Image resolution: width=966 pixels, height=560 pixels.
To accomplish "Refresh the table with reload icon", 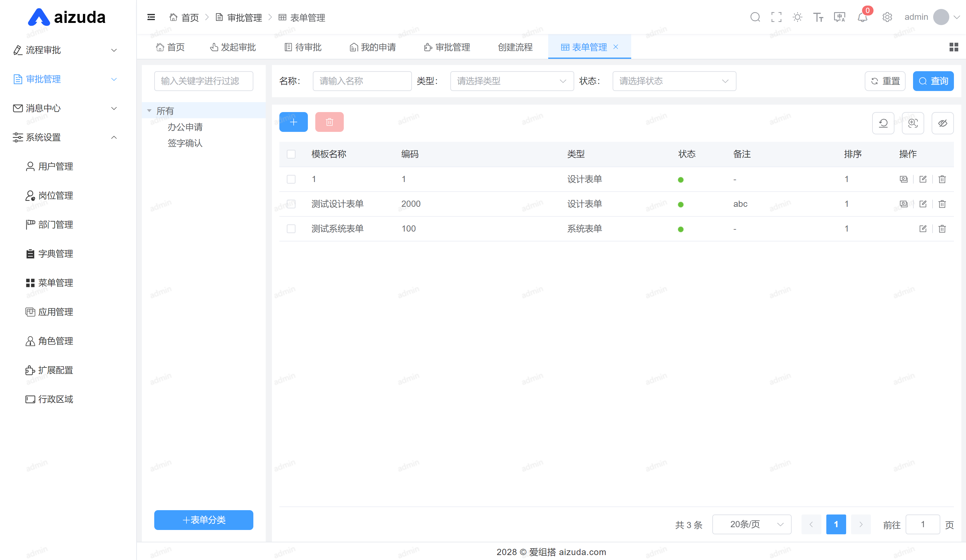I will 883,123.
